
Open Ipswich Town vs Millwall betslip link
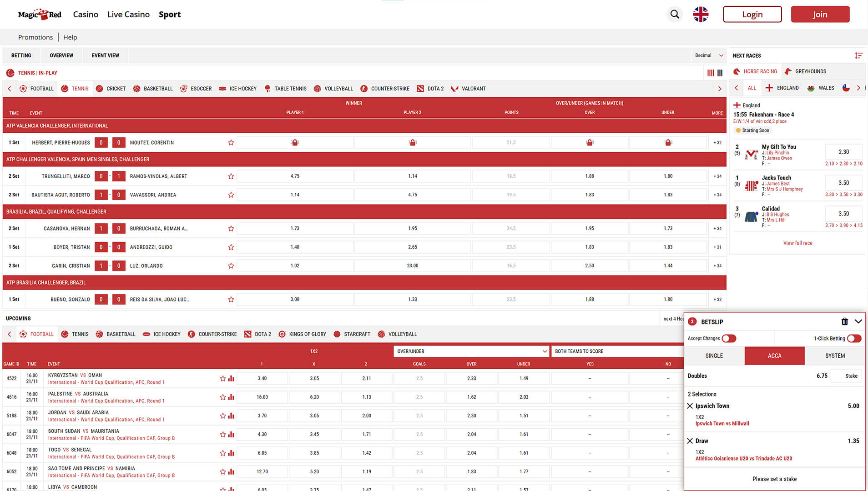coord(722,424)
